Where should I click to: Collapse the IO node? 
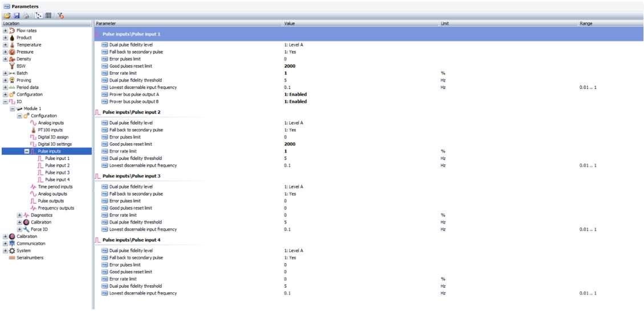5,101
